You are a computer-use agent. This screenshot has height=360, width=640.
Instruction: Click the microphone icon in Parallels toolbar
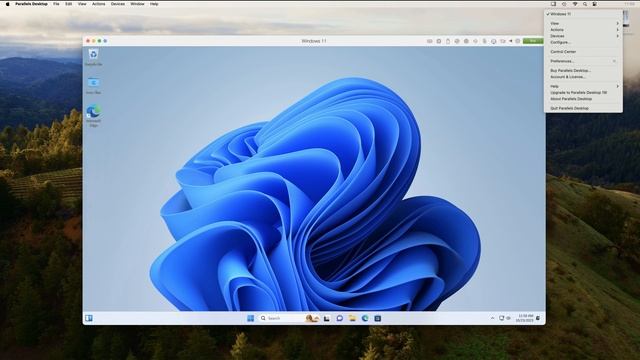tap(484, 41)
